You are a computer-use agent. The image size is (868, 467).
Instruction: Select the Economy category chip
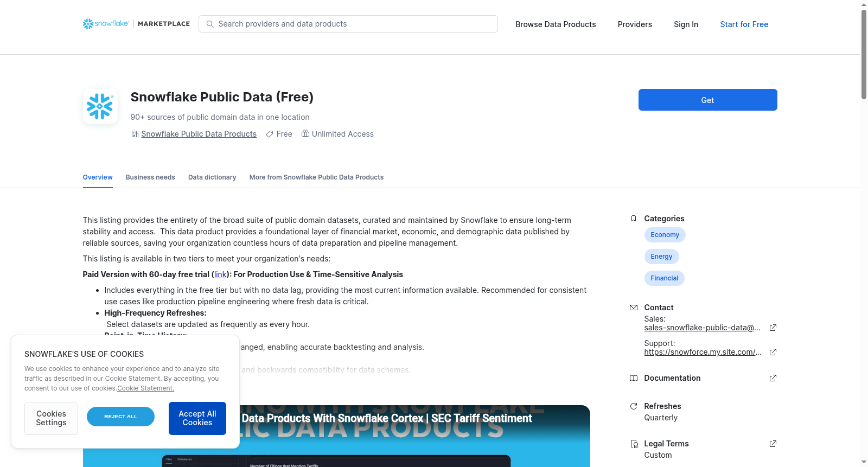(665, 235)
